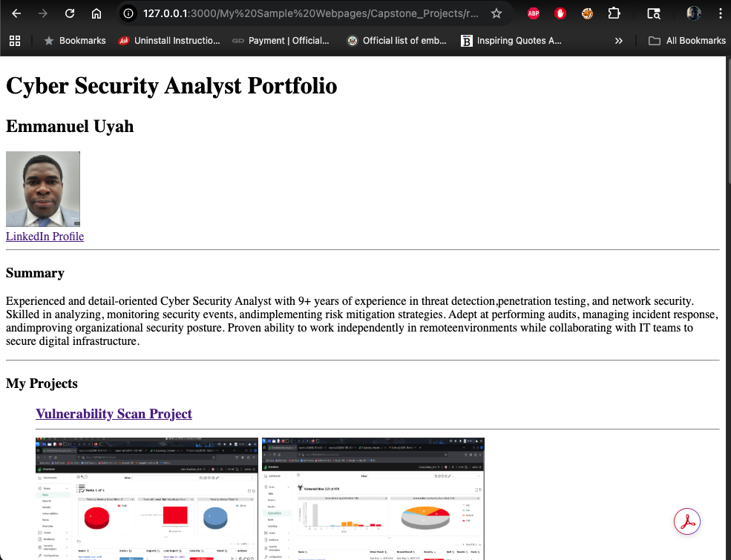Go to the browser home page
Screen dimensions: 731x560
[96, 13]
